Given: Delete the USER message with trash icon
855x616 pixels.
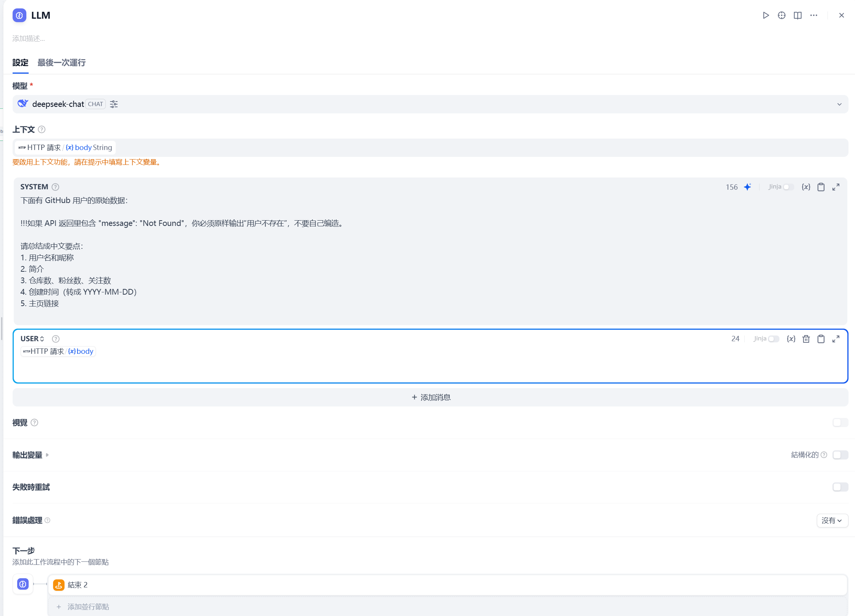Looking at the screenshot, I should [806, 339].
